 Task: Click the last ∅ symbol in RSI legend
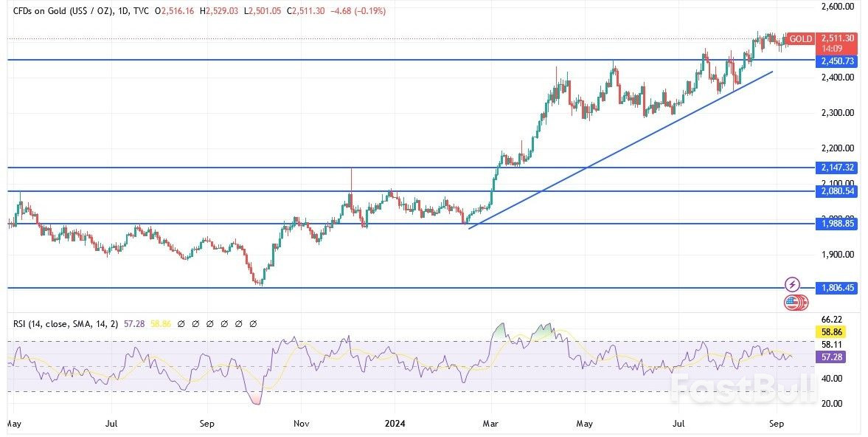click(x=253, y=324)
